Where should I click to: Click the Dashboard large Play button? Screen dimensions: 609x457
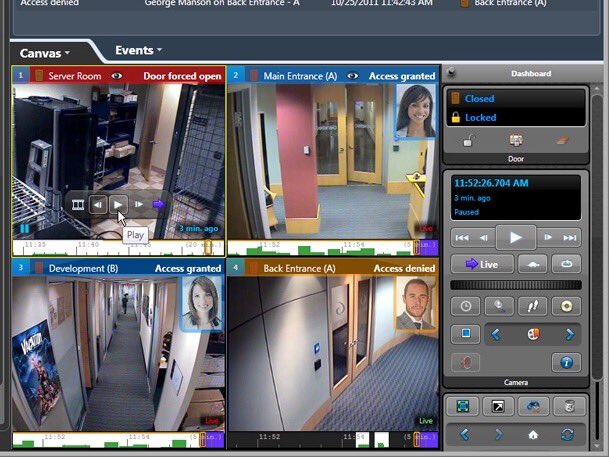516,237
